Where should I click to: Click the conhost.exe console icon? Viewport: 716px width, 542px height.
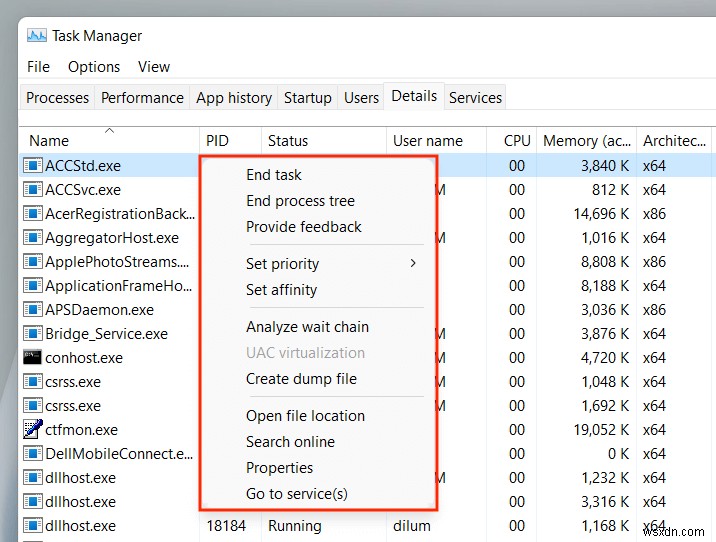pos(32,358)
